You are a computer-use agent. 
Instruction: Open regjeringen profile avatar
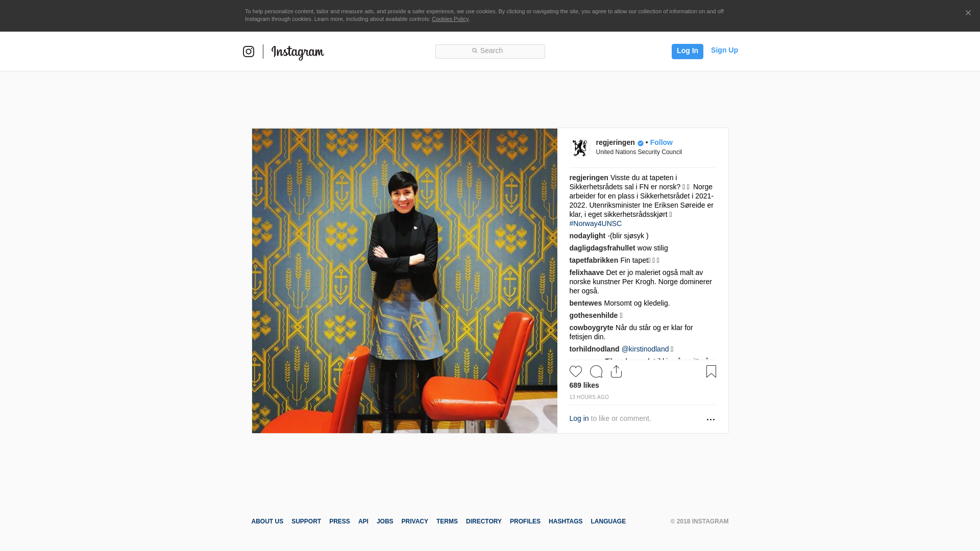pos(579,148)
